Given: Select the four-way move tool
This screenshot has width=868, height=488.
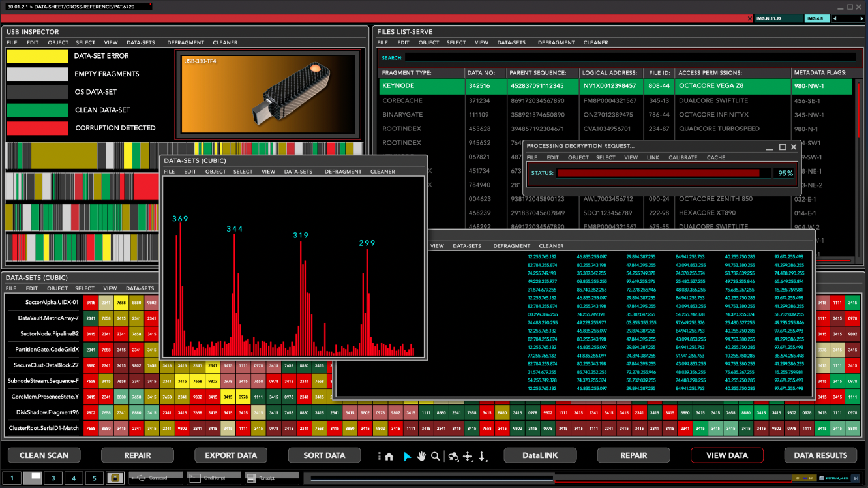Looking at the screenshot, I should click(468, 457).
